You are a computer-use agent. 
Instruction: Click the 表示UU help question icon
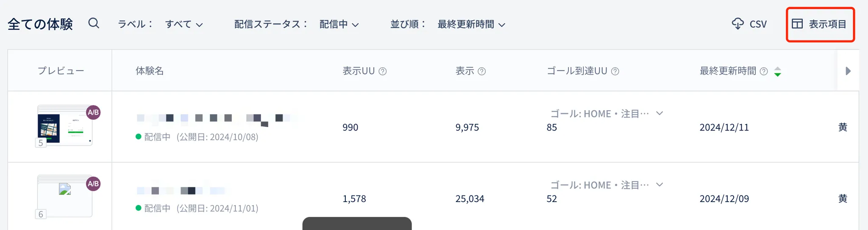coord(382,71)
